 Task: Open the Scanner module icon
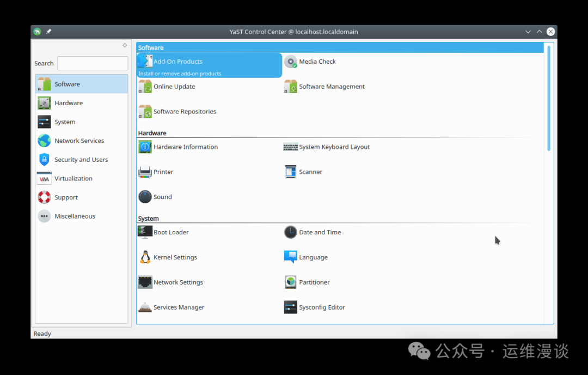(290, 172)
